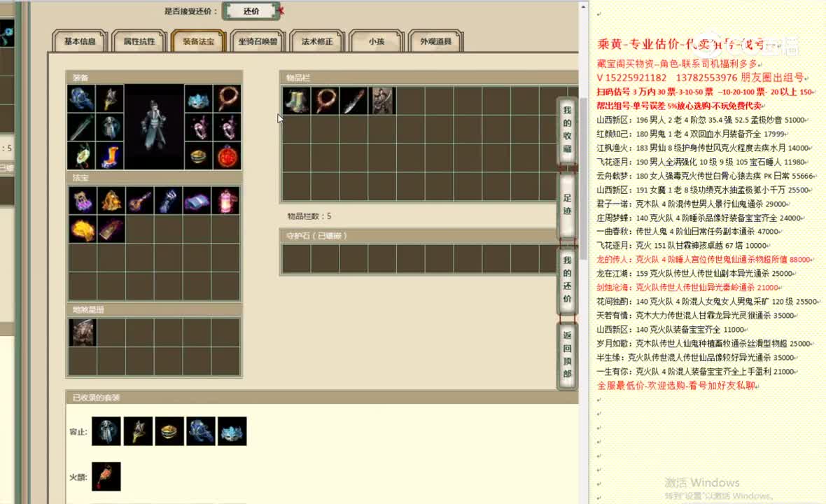
Task: Select warrior figure item in 物品栏
Action: click(382, 101)
